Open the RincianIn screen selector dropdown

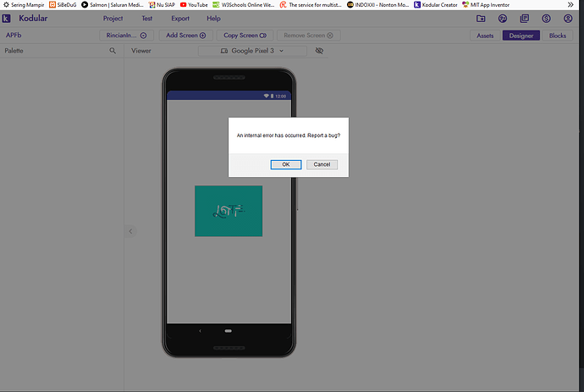(x=126, y=36)
